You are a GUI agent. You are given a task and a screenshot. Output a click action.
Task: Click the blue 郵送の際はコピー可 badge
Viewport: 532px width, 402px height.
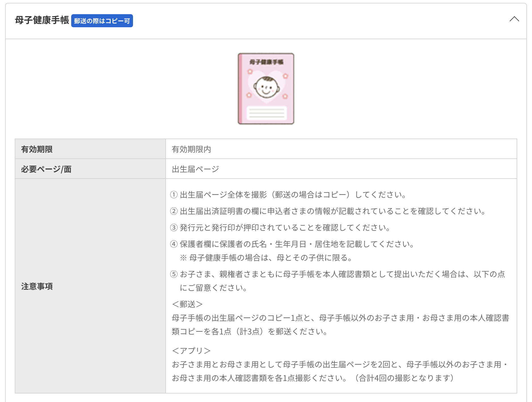pos(102,21)
